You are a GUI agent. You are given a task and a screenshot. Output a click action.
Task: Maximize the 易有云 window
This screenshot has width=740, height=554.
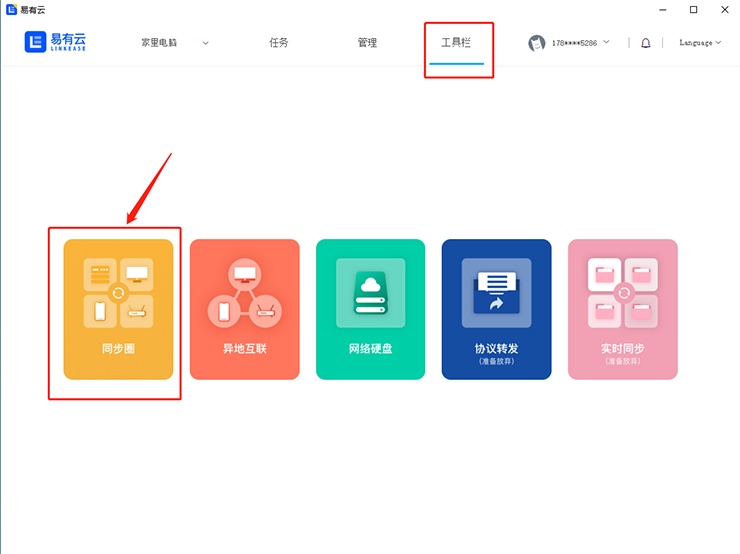pyautogui.click(x=693, y=9)
